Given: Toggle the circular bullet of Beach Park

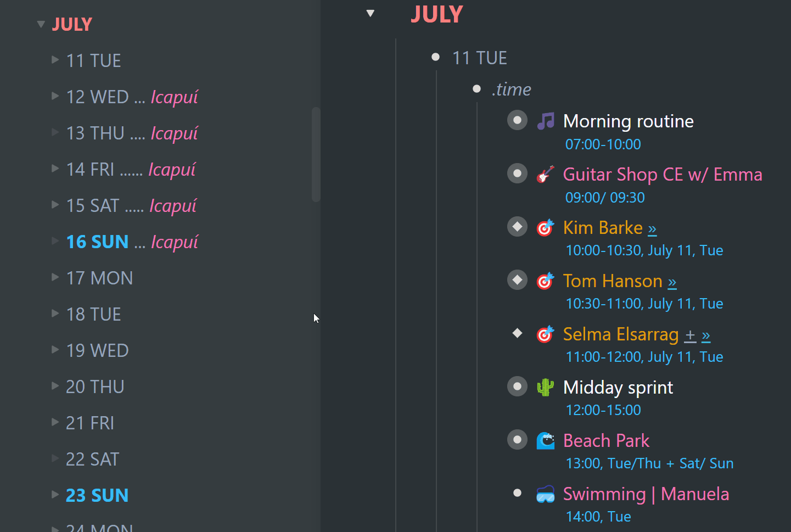Looking at the screenshot, I should point(517,440).
